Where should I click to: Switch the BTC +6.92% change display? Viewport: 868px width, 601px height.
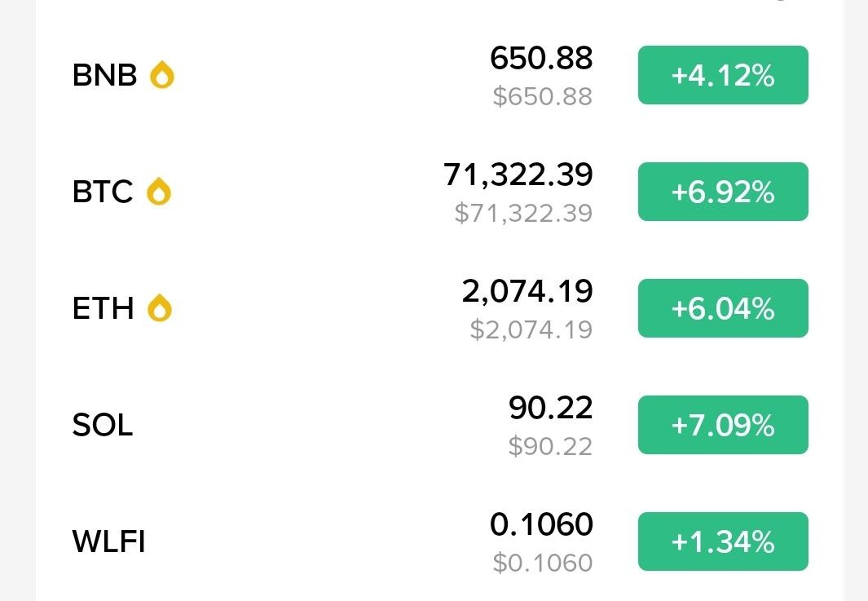pyautogui.click(x=722, y=192)
